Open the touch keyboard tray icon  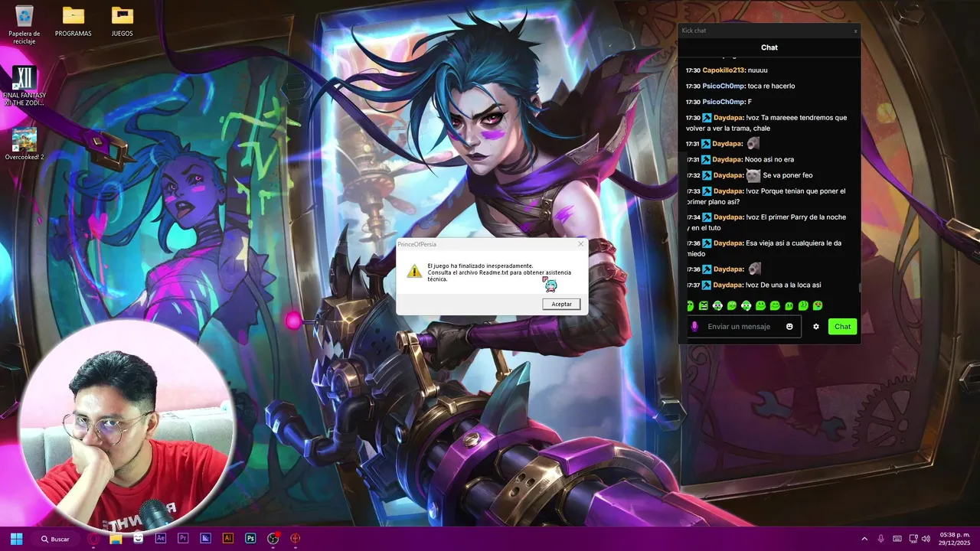897,539
